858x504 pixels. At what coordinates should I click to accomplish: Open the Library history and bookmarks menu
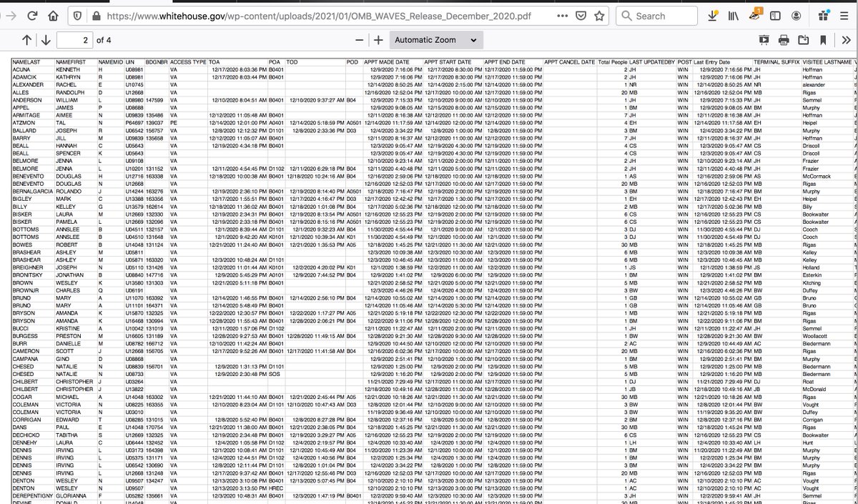click(x=734, y=16)
